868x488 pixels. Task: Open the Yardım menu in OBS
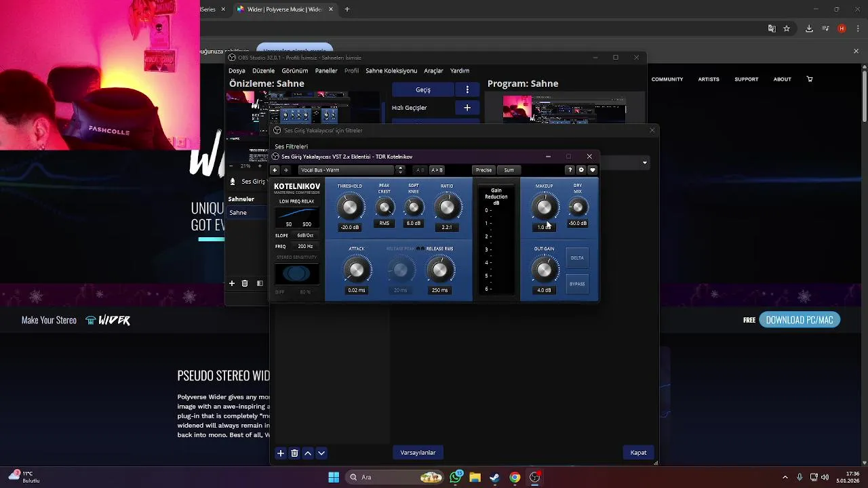(x=460, y=70)
